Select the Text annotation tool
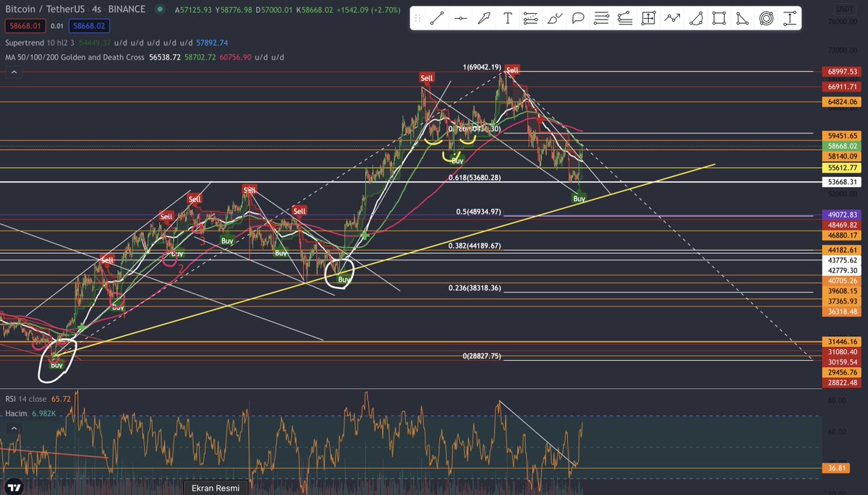 coord(507,19)
